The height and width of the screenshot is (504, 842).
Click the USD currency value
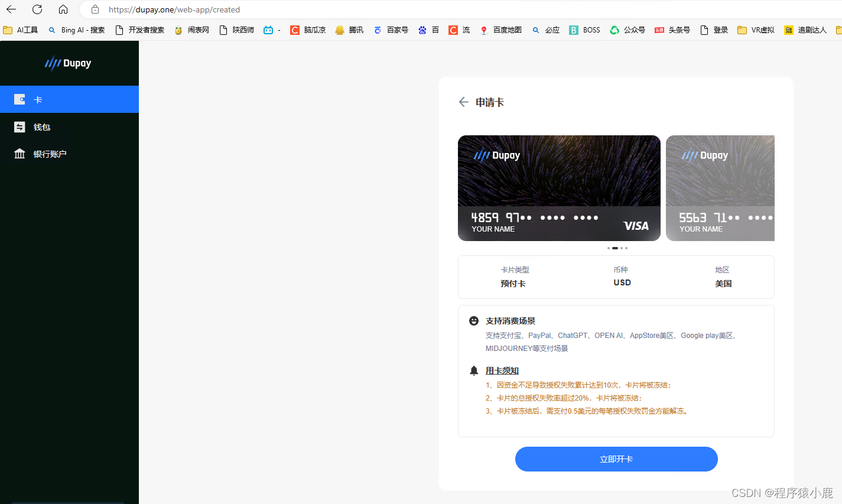pyautogui.click(x=622, y=282)
